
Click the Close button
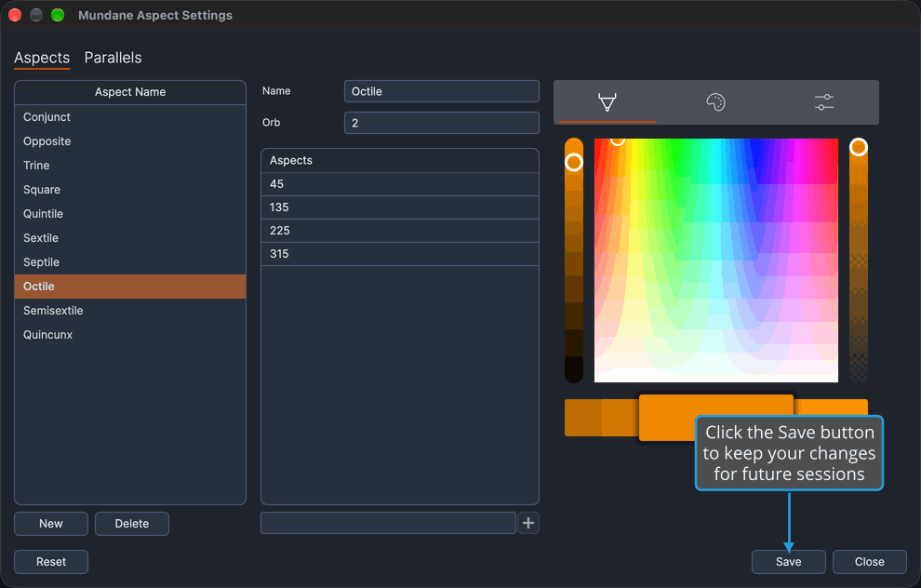869,562
